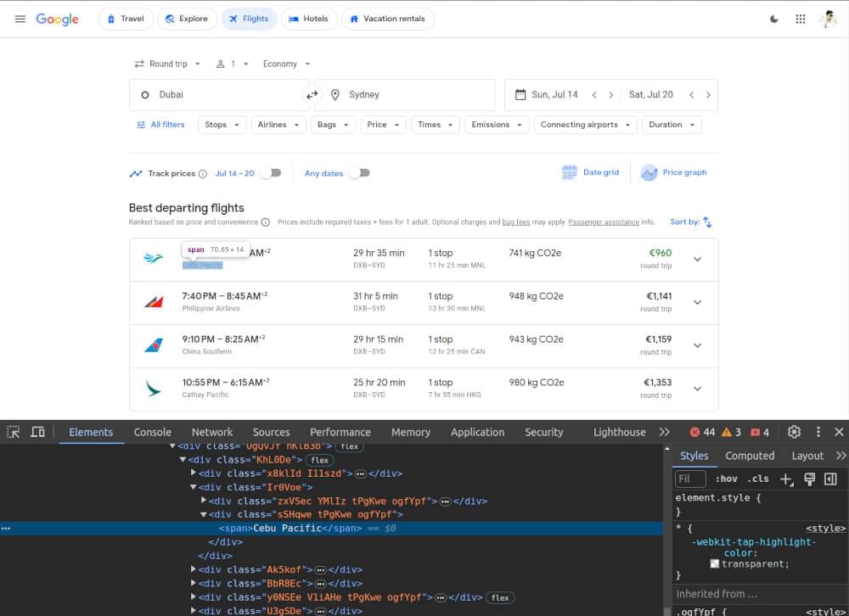Click the Dubai departure input field
The height and width of the screenshot is (616, 849).
[219, 94]
